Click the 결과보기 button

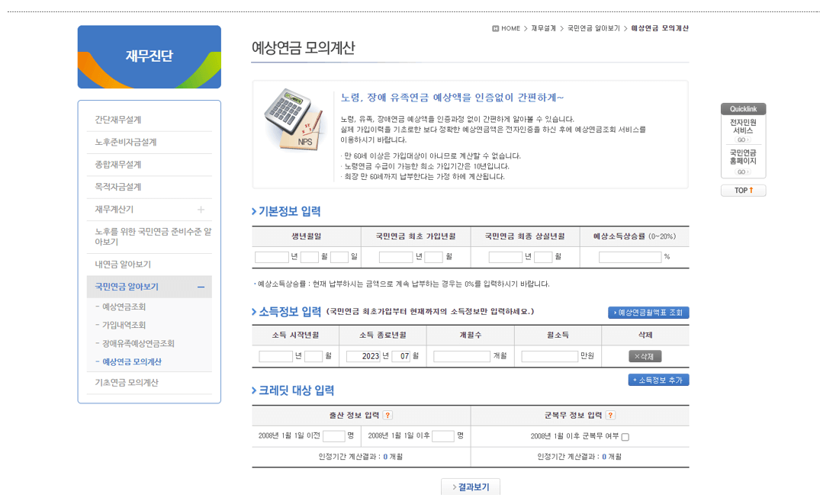click(470, 486)
